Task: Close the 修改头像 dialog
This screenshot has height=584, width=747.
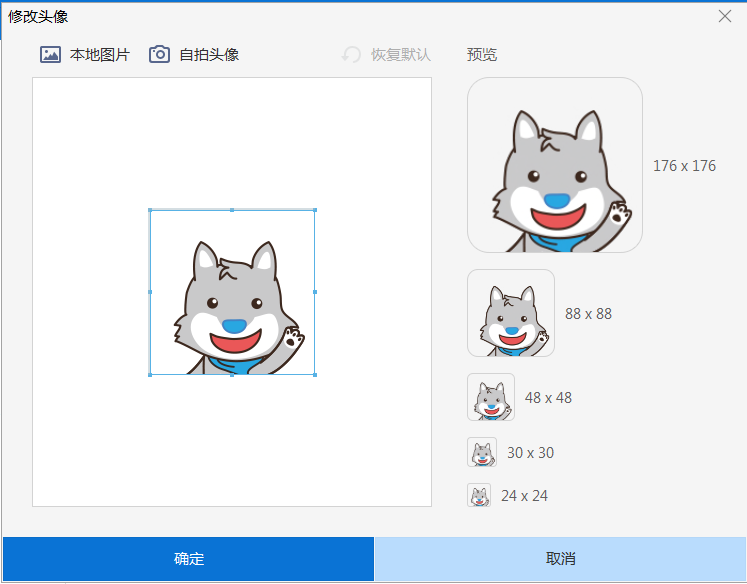Action: coord(725,16)
